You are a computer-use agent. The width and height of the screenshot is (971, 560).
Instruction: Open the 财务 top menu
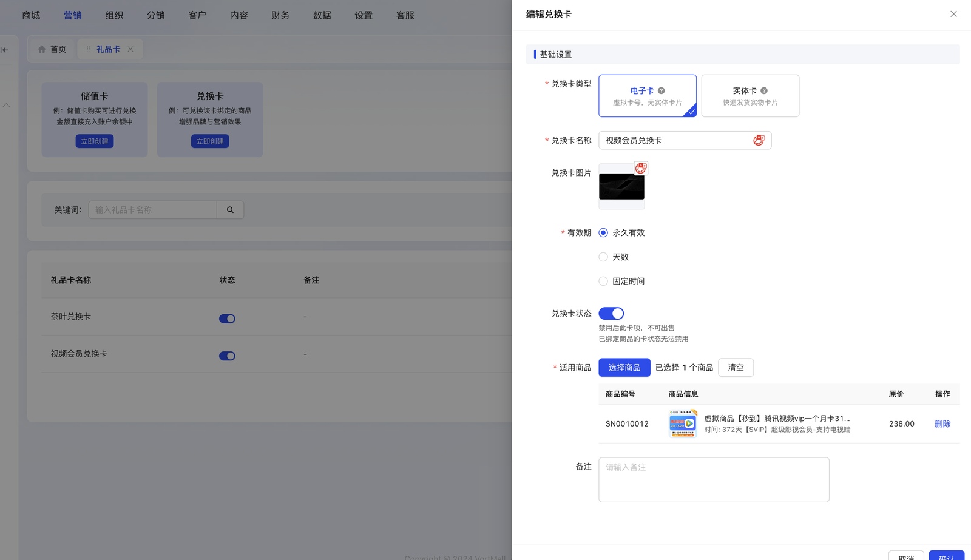click(x=280, y=15)
